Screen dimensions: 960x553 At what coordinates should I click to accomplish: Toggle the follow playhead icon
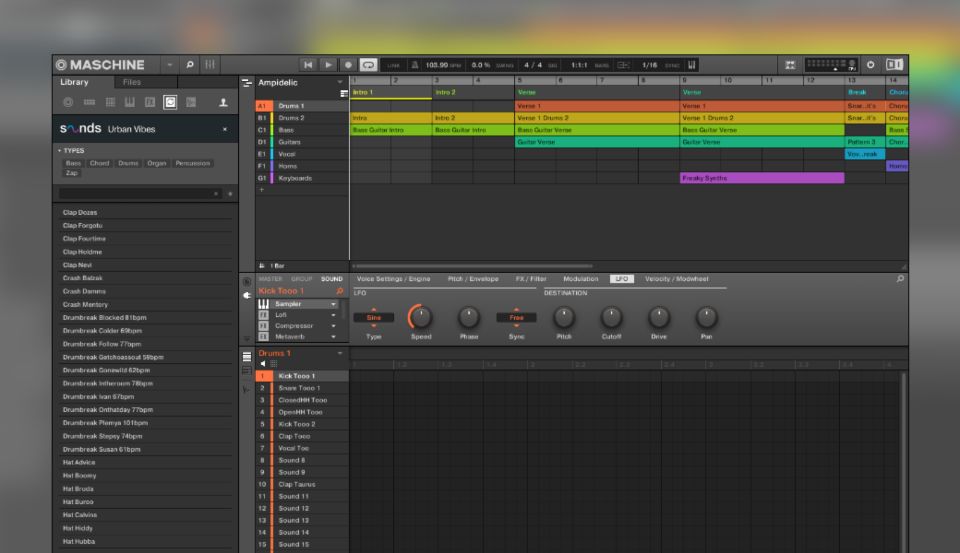point(623,65)
